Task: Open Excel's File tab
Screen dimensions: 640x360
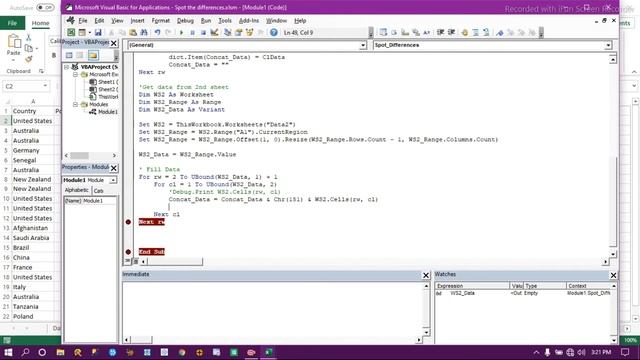Action: tap(12, 23)
